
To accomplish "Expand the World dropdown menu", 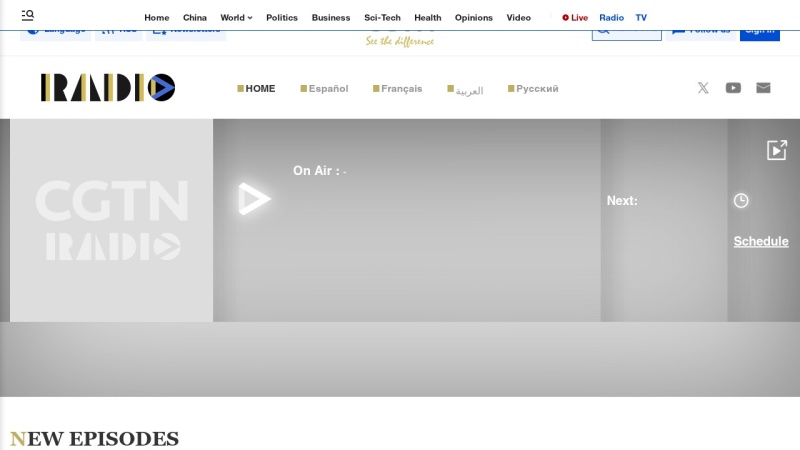I will (x=236, y=17).
